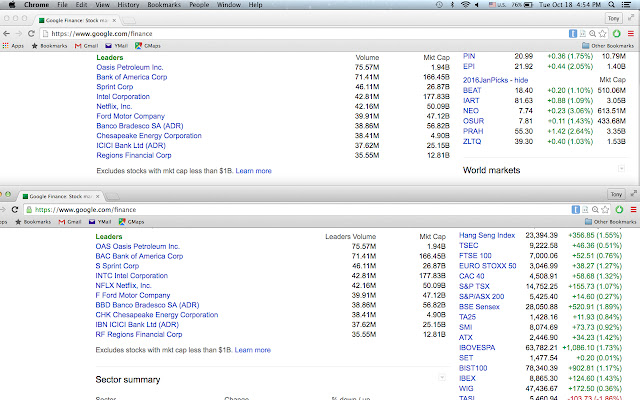Open the Bookmarks menu in menu bar
This screenshot has height=400, width=640.
[x=164, y=5]
